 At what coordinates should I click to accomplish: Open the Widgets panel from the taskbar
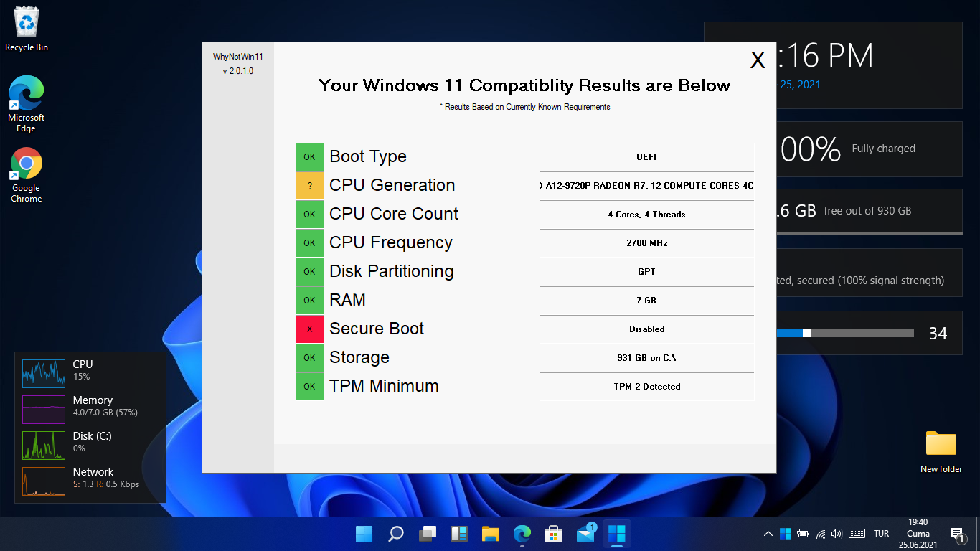(459, 534)
